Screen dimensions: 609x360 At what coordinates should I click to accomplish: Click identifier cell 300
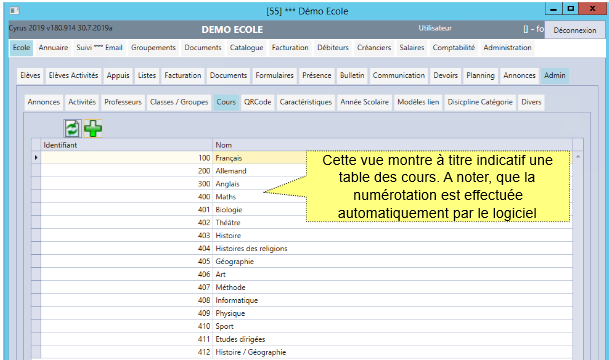tap(127, 184)
